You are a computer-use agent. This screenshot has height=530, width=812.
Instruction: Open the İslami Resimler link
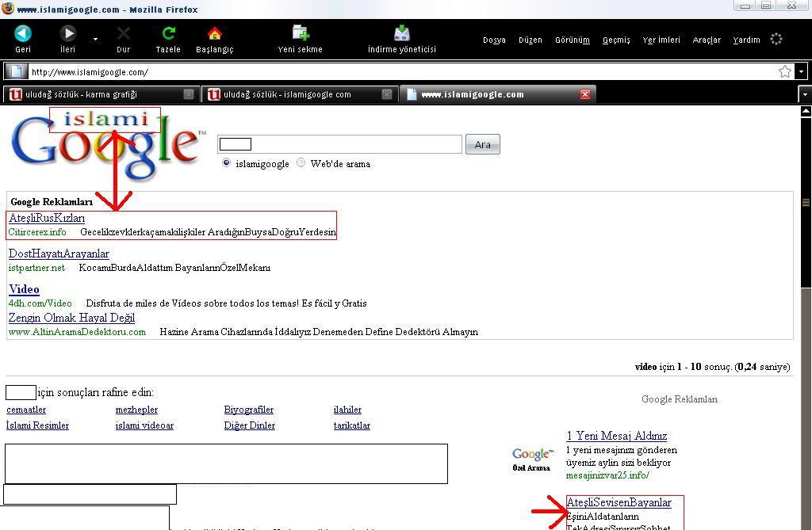(37, 425)
